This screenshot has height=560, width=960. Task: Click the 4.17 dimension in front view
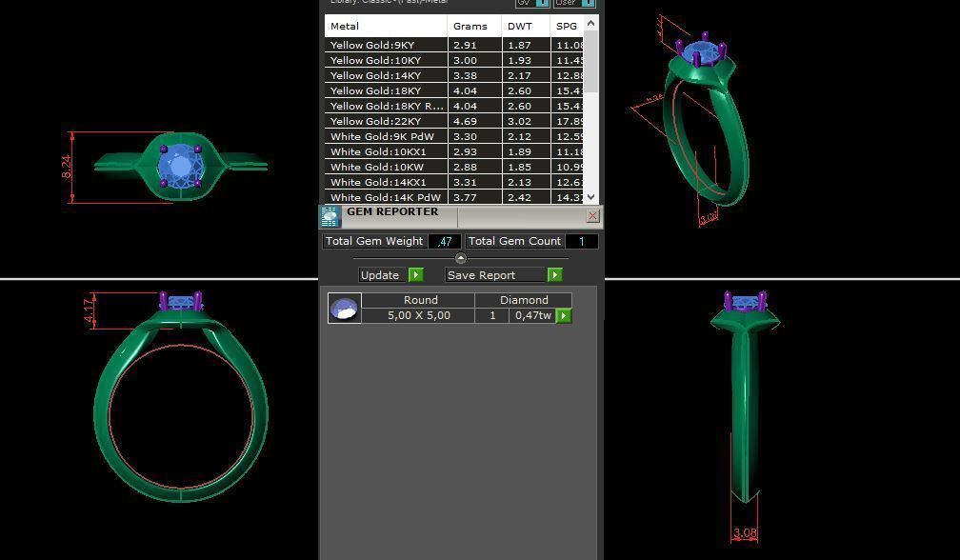point(90,310)
